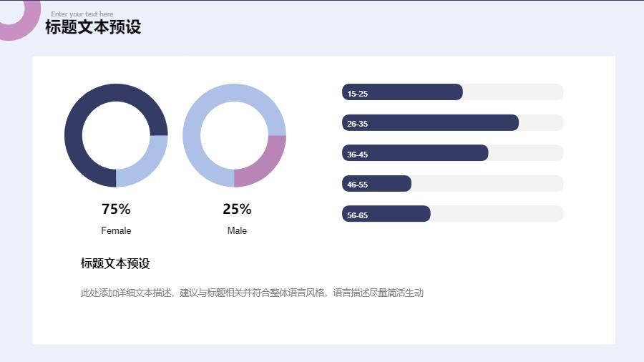The width and height of the screenshot is (644, 362).
Task: Select the 56-65 age bar label
Action: tap(357, 215)
